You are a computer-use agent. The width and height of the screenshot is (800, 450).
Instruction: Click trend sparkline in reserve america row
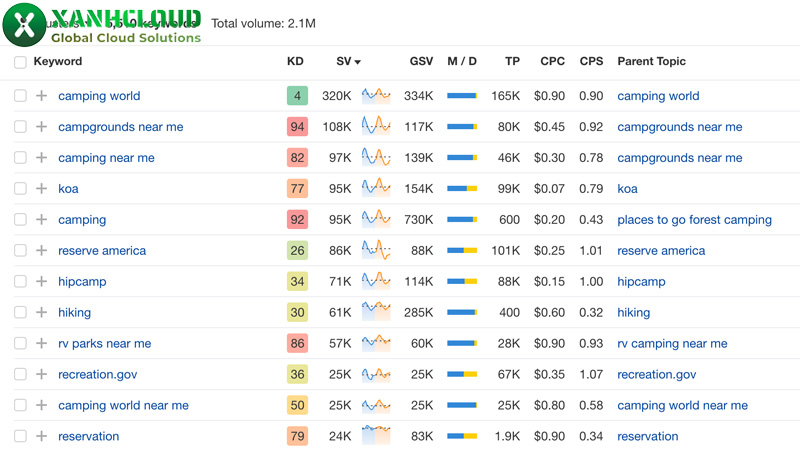point(376,251)
